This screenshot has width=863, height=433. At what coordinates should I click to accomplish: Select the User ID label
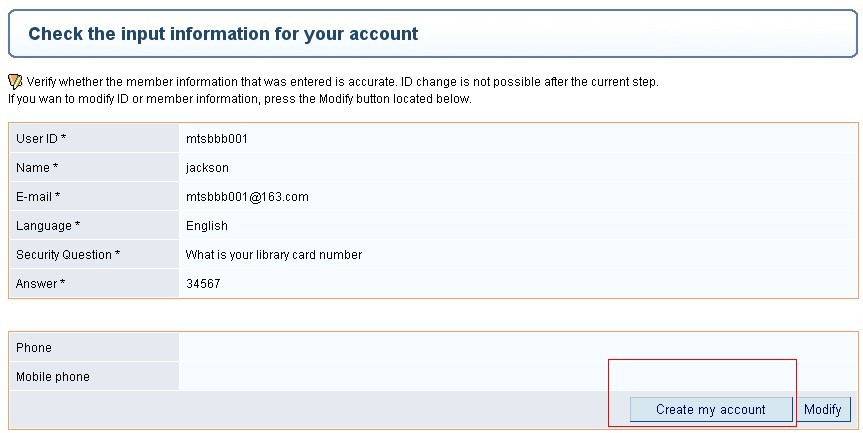[41, 138]
